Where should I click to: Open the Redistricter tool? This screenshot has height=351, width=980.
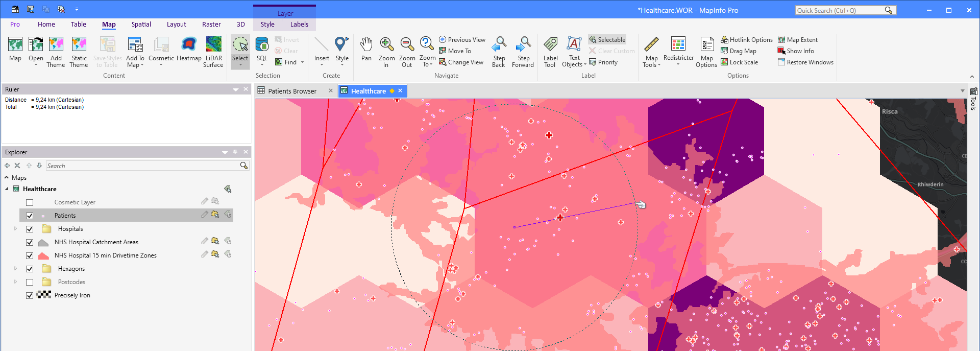click(678, 52)
